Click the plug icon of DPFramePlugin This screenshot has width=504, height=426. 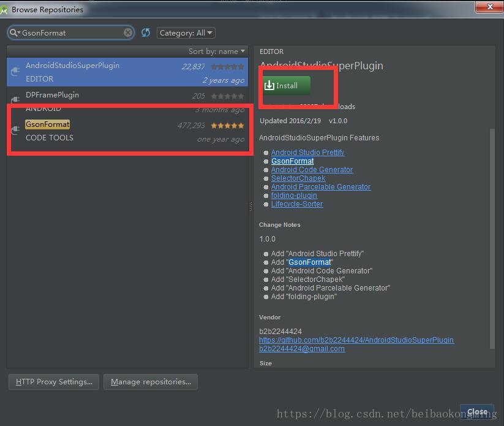point(15,99)
